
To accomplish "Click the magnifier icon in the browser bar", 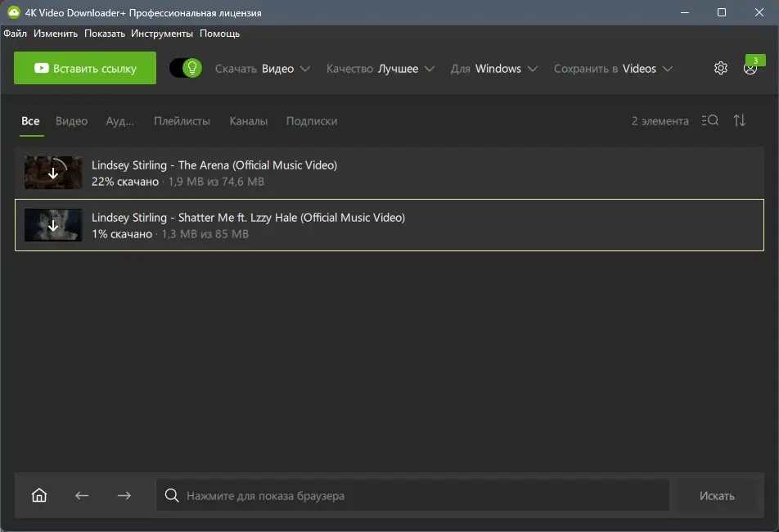I will coord(172,495).
